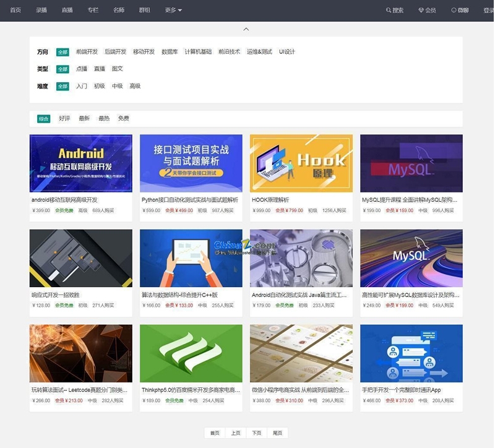Open the 微聊 chat icon in the navbar
Image resolution: width=495 pixels, height=448 pixels.
pyautogui.click(x=454, y=10)
